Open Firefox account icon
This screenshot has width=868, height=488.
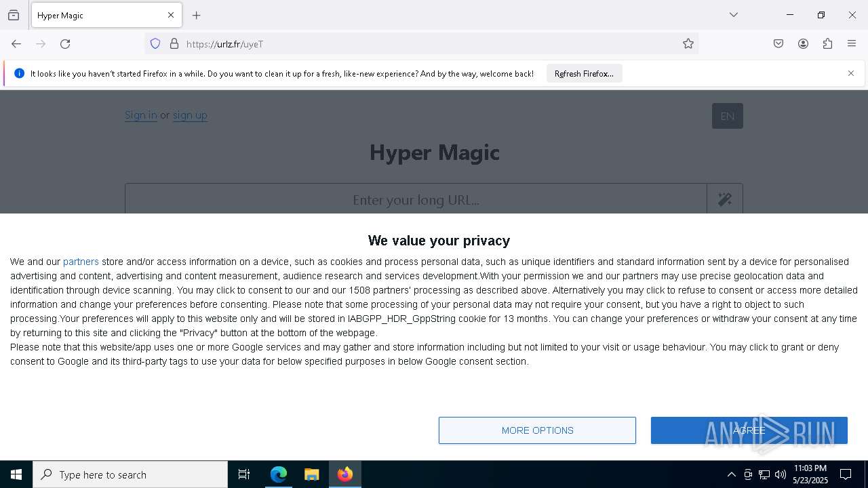(x=803, y=44)
